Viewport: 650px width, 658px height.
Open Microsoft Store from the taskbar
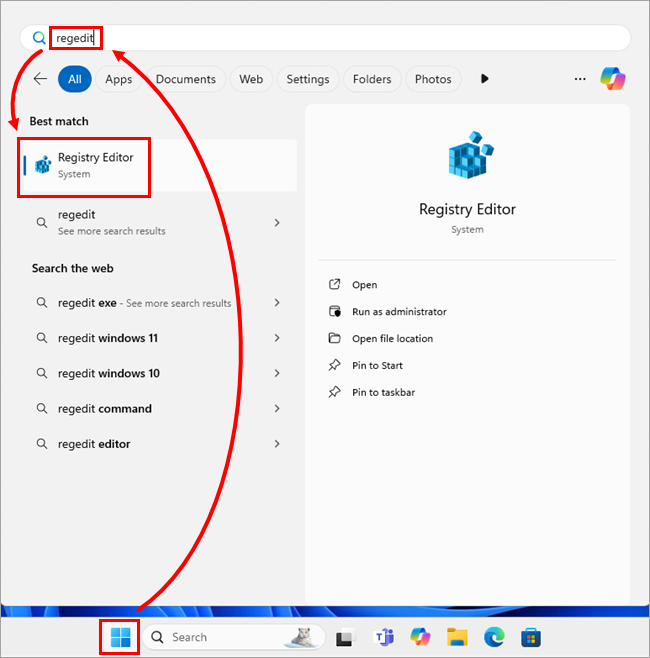click(x=531, y=637)
